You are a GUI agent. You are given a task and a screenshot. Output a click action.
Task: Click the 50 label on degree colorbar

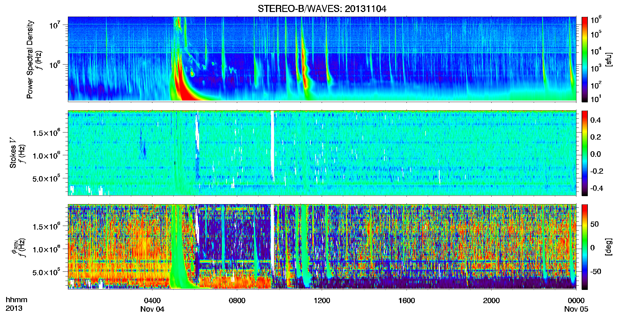tap(595, 224)
